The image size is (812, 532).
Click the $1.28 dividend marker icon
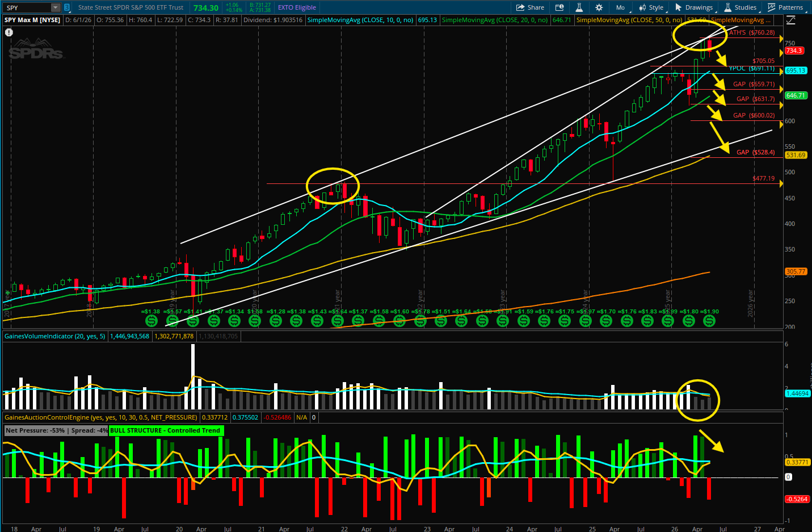point(276,321)
